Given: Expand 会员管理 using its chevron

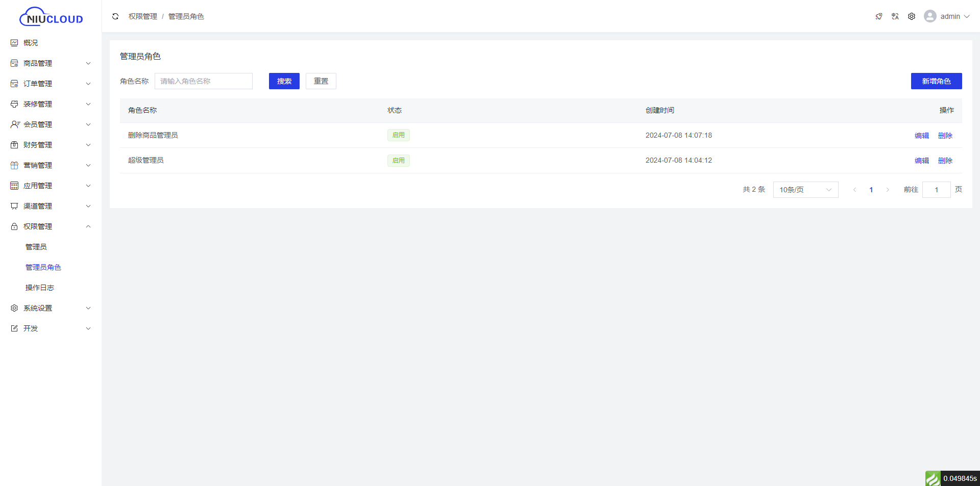Looking at the screenshot, I should click(88, 124).
